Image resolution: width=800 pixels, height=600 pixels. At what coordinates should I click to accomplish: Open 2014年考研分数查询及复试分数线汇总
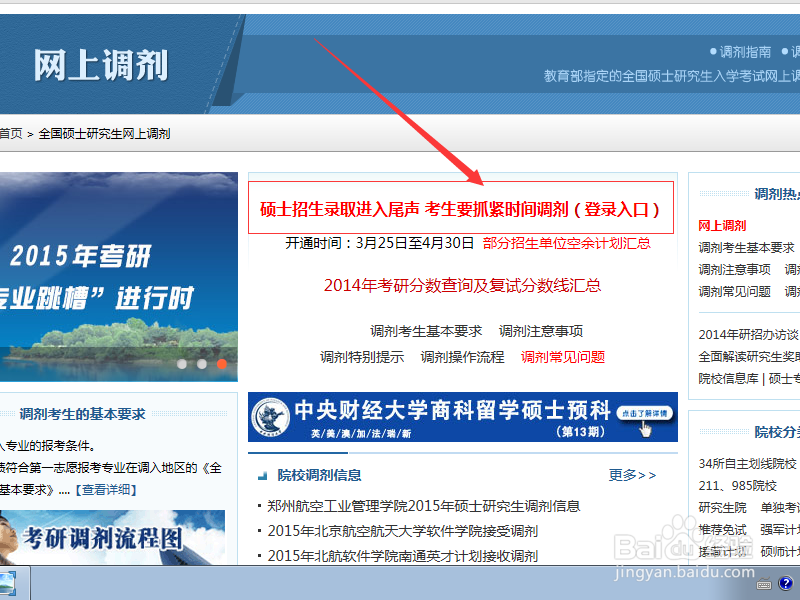coord(462,285)
